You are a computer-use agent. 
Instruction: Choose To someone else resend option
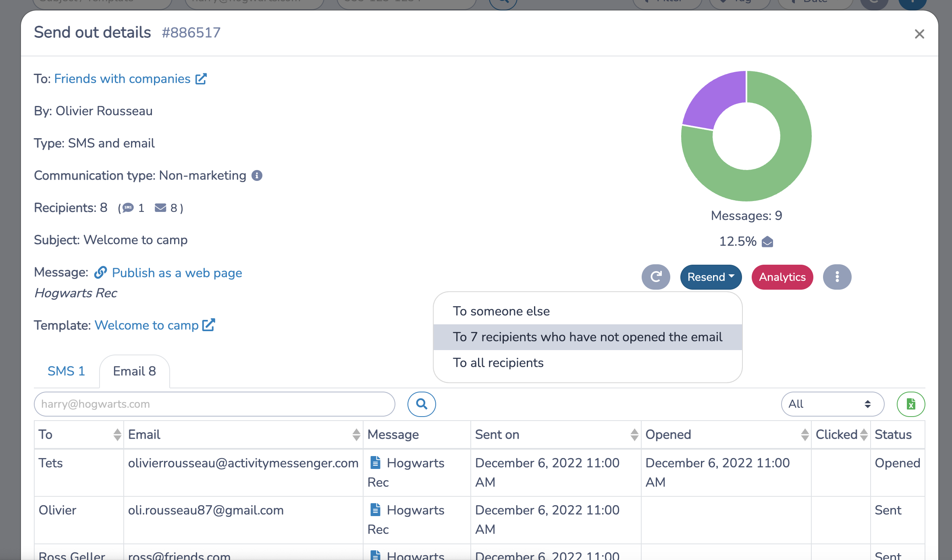click(x=588, y=311)
